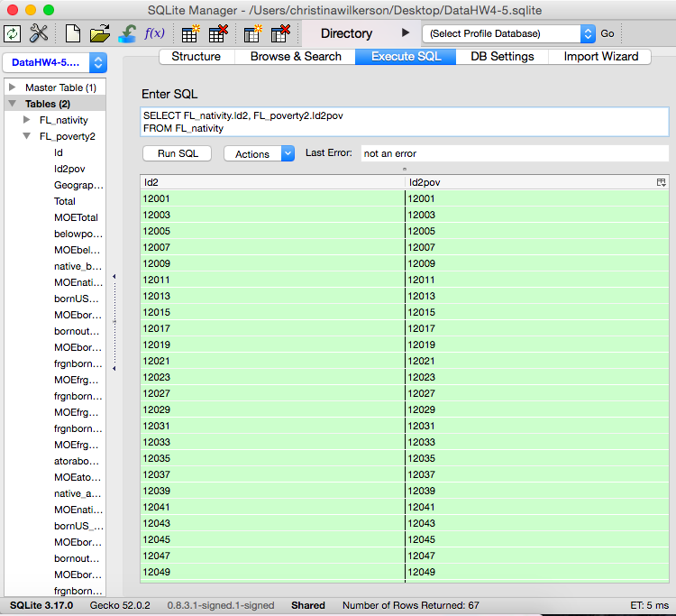
Task: Sort by the Id2 column header
Action: (x=272, y=182)
